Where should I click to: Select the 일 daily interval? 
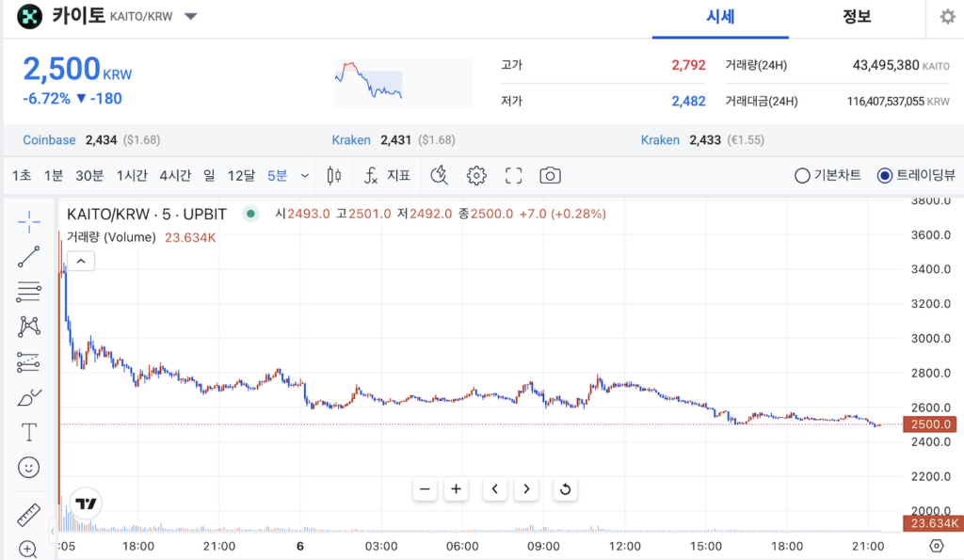point(210,176)
